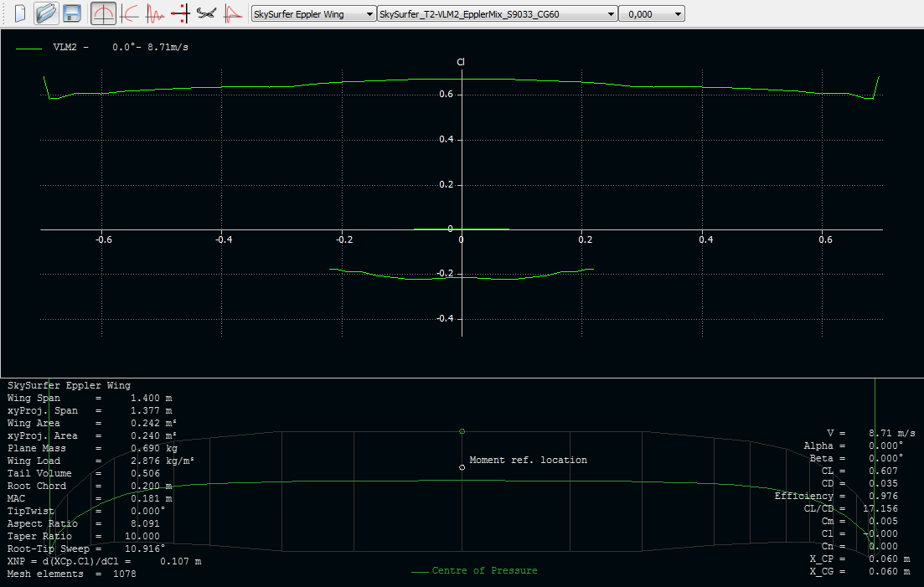Select the Moment ref. location marker
This screenshot has width=924, height=587.
[462, 467]
